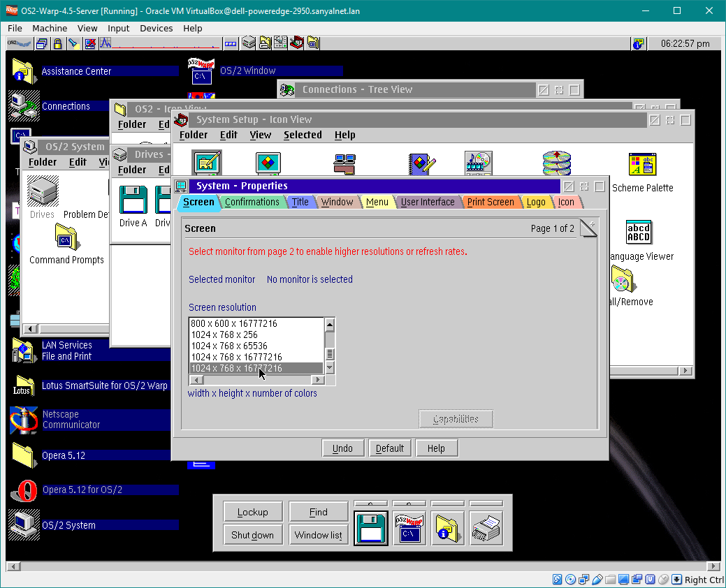The height and width of the screenshot is (588, 726).
Task: Switch to the Confirmations tab
Action: tap(252, 202)
